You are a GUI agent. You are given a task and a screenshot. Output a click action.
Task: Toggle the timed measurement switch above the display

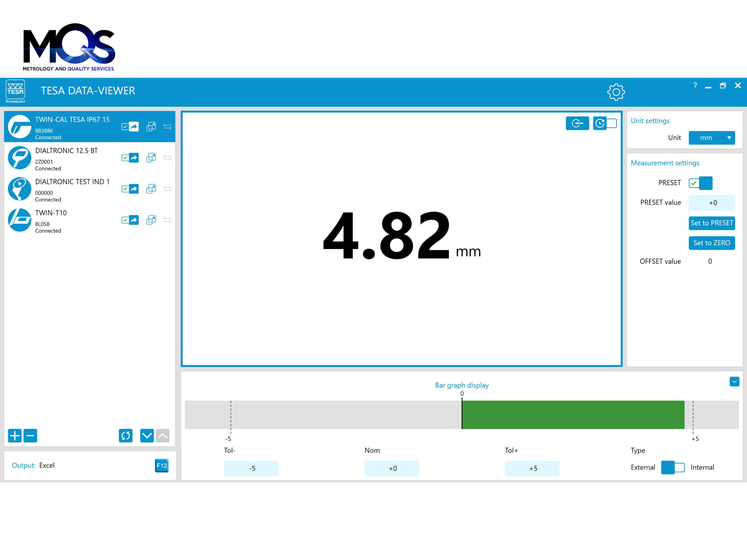point(605,123)
